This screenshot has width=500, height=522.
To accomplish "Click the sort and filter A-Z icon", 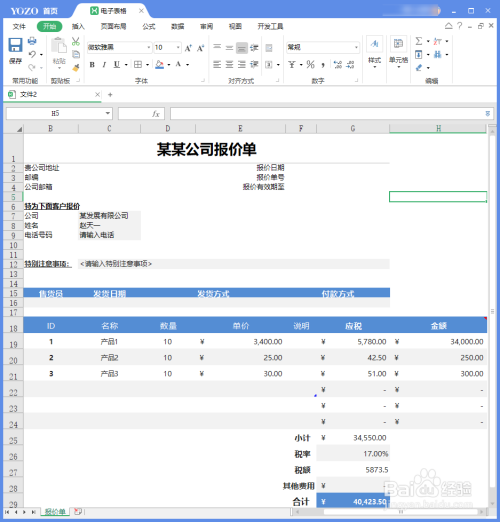I will 437,41.
